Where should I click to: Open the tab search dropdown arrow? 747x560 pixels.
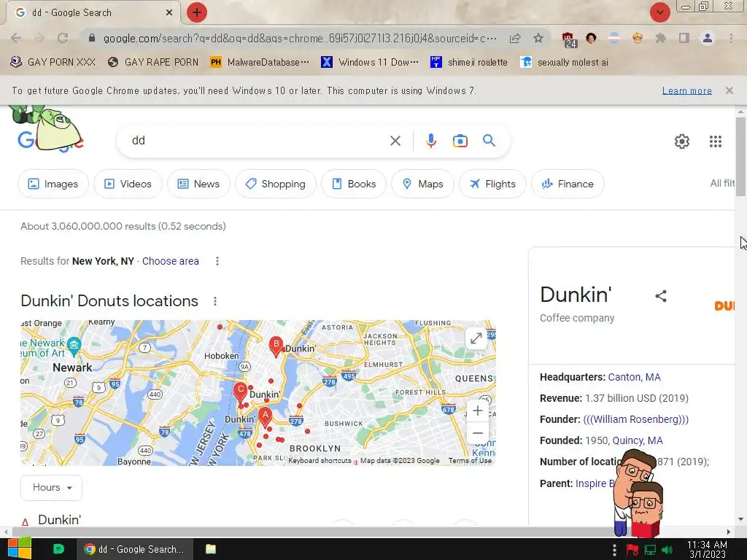pyautogui.click(x=659, y=12)
